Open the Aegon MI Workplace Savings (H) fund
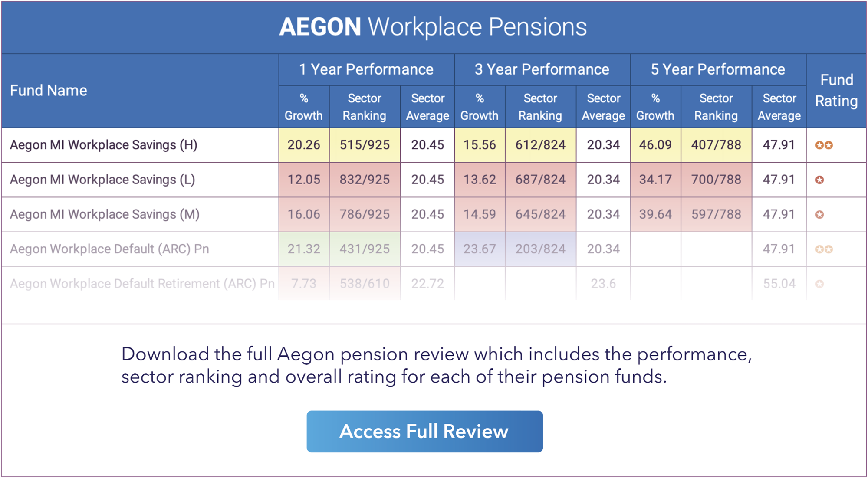 click(104, 145)
